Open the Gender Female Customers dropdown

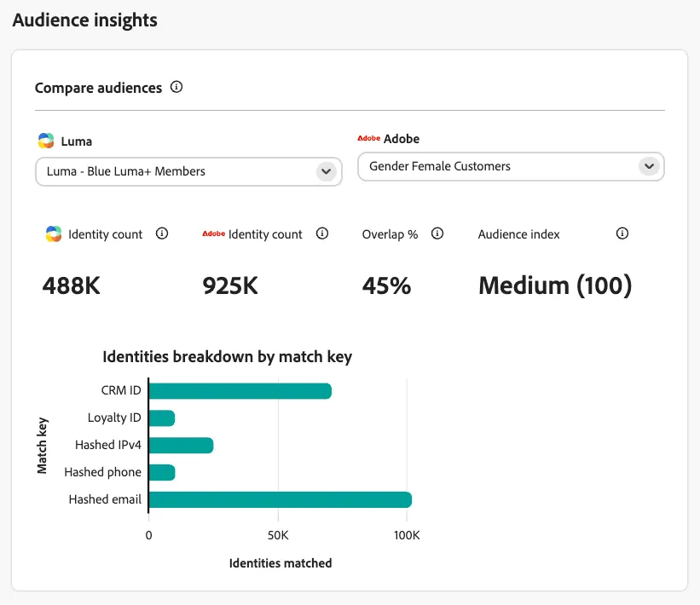click(x=511, y=166)
